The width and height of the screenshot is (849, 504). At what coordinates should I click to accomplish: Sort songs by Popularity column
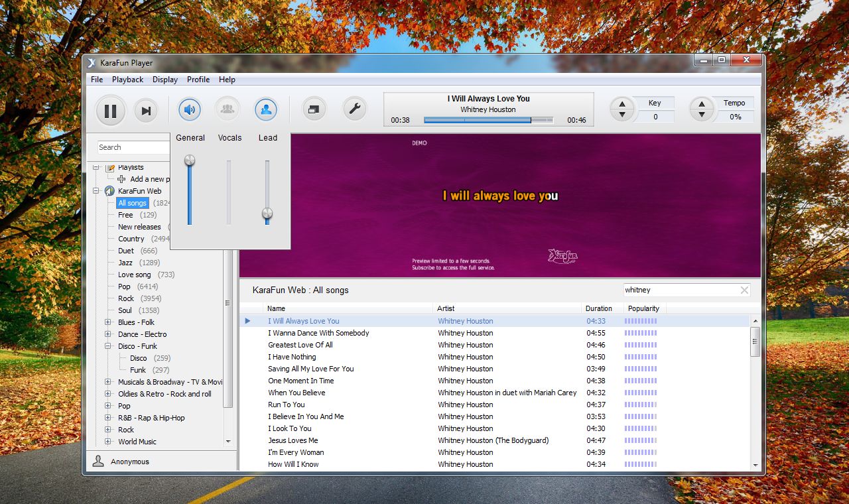click(645, 308)
